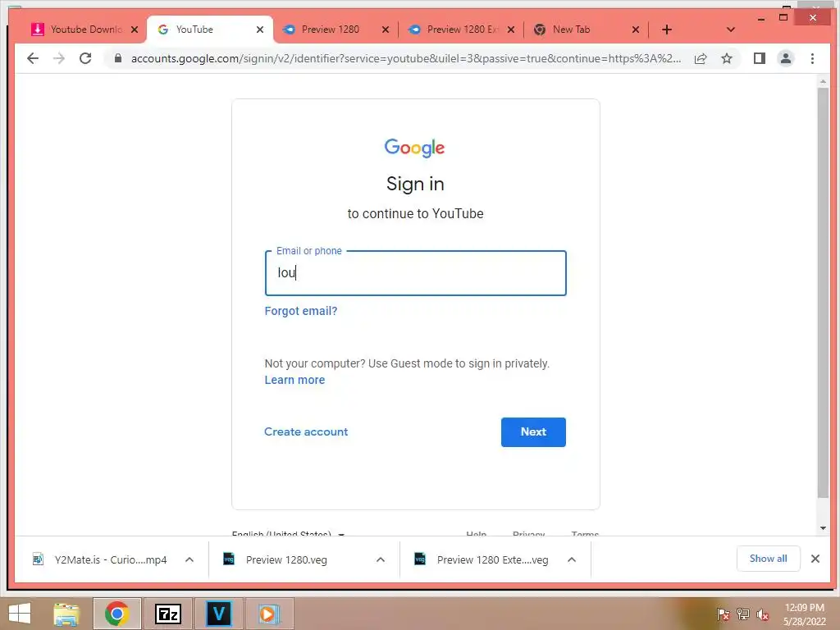Screen dimensions: 840x630
Task: Click the address bar URL
Action: tap(406, 58)
